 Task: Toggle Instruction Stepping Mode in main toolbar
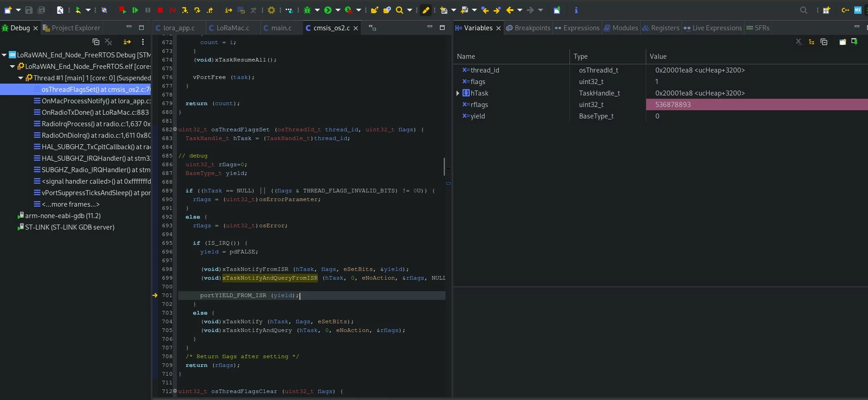[229, 10]
